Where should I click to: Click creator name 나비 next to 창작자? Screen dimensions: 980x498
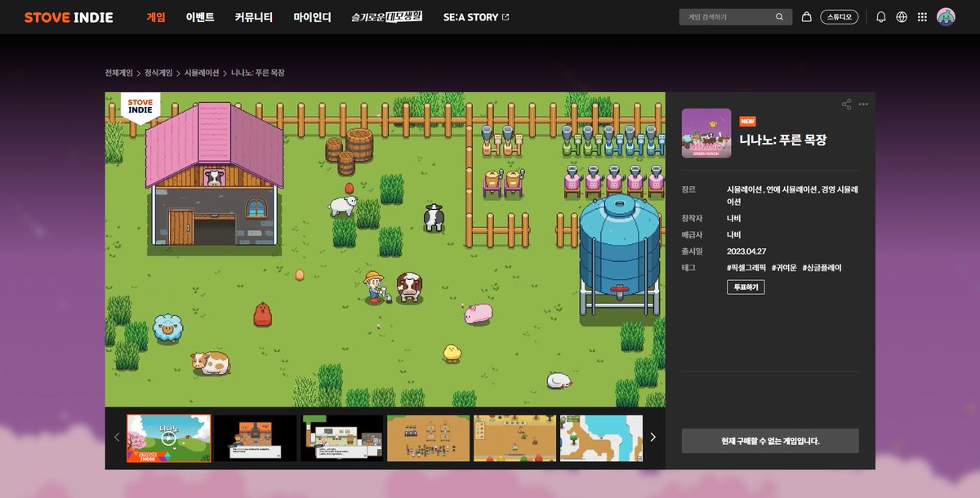734,218
